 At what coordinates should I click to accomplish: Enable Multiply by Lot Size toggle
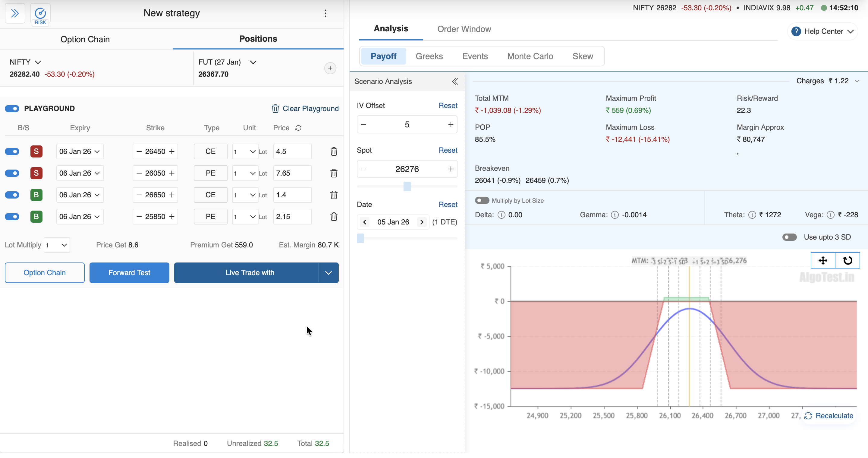[x=482, y=200]
